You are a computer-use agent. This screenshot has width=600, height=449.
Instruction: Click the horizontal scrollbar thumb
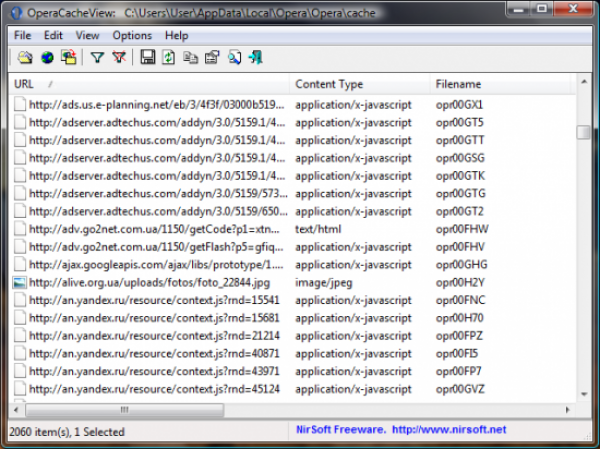[x=125, y=410]
